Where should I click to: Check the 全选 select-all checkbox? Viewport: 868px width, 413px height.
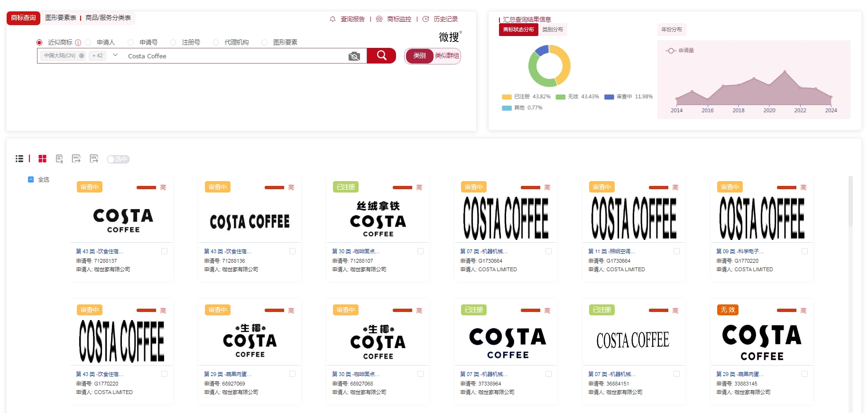pos(31,179)
